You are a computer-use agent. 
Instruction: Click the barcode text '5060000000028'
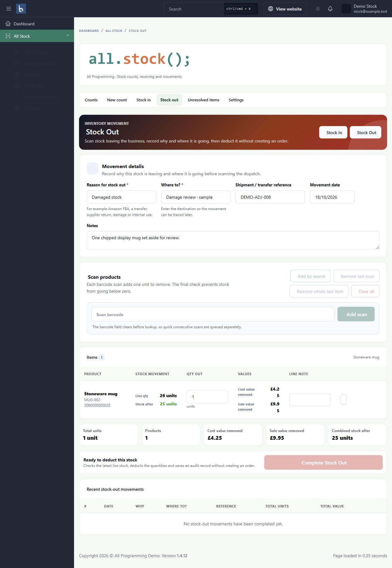(97, 405)
